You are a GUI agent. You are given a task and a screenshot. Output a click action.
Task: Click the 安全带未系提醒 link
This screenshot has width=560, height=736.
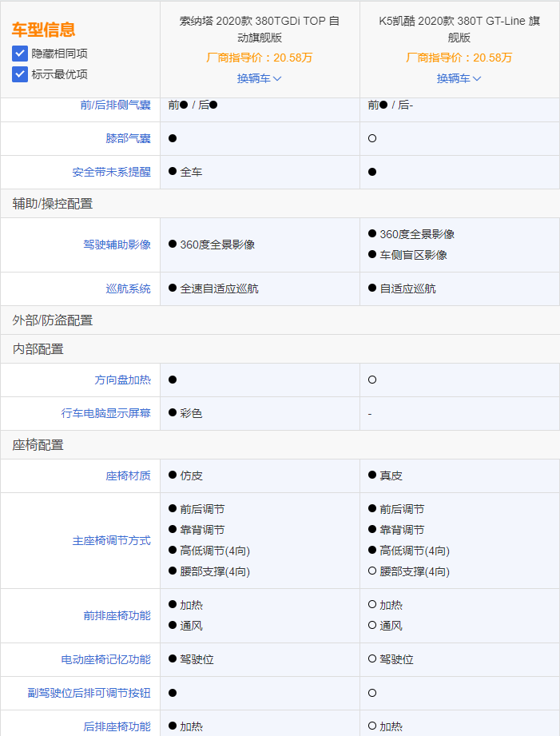coord(111,173)
